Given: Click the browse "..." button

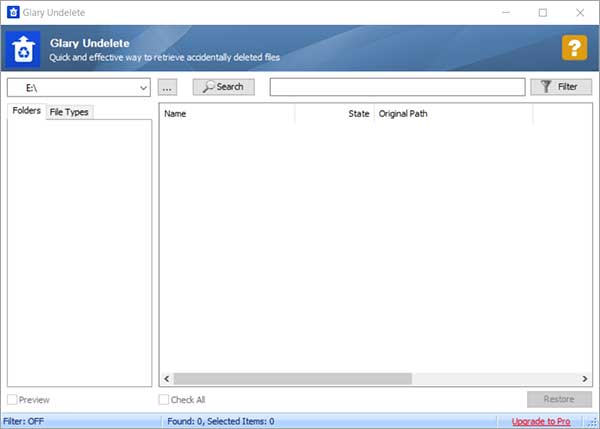Looking at the screenshot, I should tap(167, 88).
